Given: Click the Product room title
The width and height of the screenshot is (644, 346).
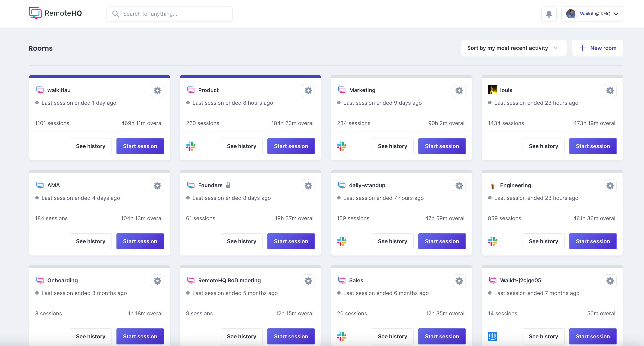Looking at the screenshot, I should click(x=208, y=90).
